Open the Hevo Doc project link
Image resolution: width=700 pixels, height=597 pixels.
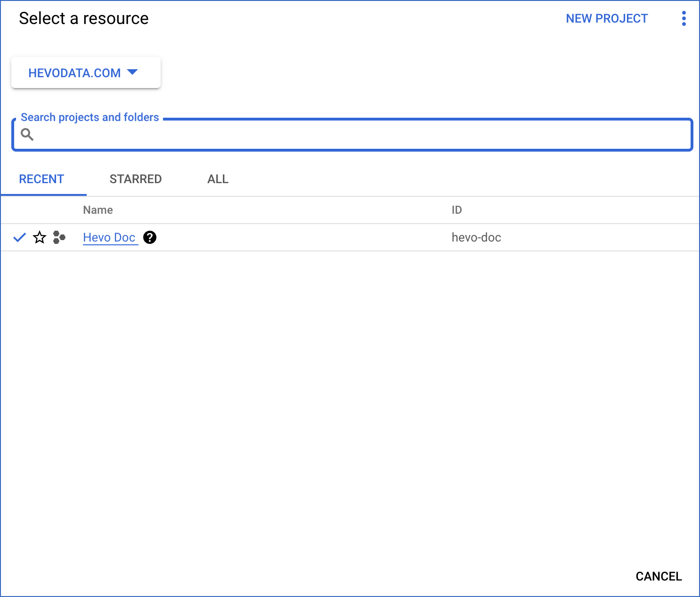point(109,237)
